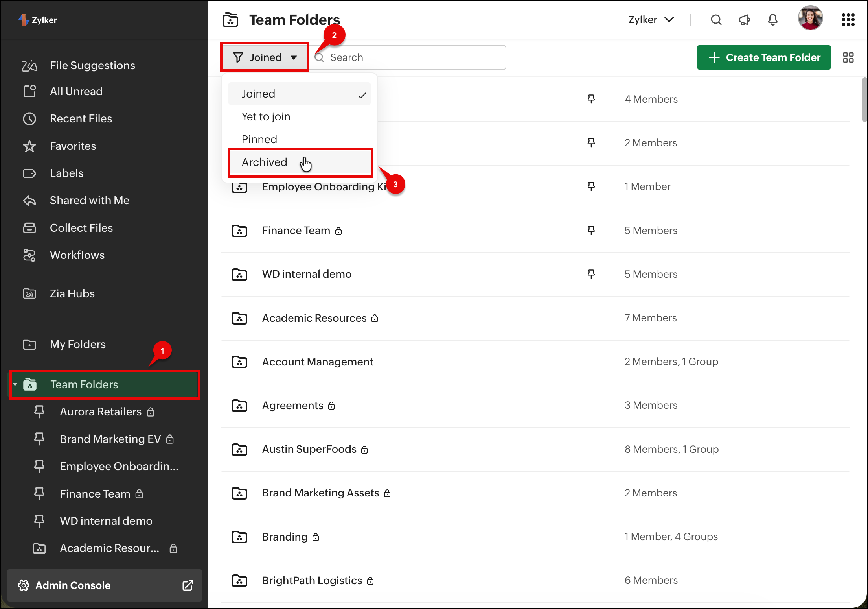Open Collect Files in sidebar
Screen dimensions: 868x609
(x=81, y=228)
